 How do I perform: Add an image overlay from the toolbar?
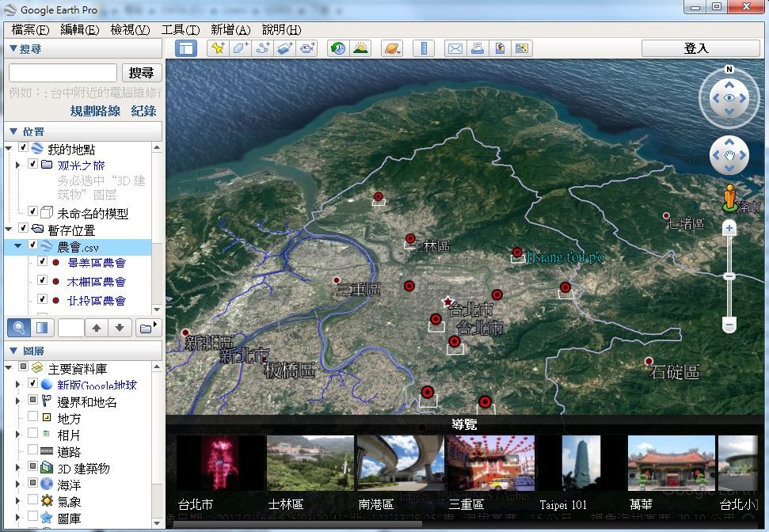click(x=285, y=48)
